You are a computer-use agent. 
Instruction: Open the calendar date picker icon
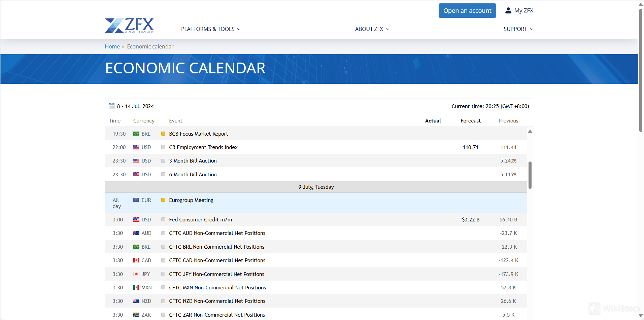[x=111, y=106]
